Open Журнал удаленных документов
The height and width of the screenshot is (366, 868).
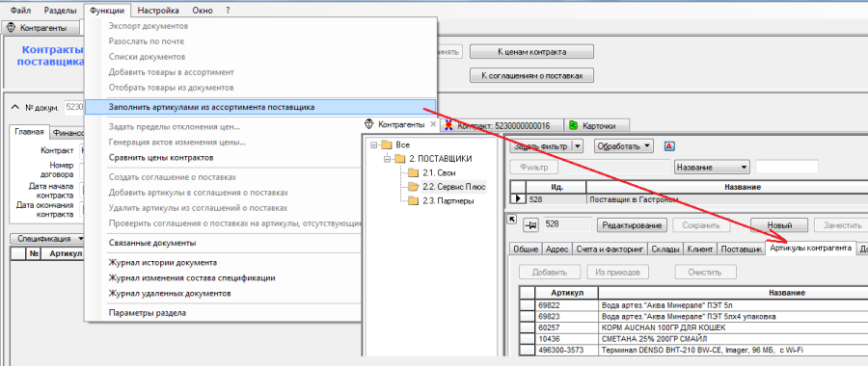(x=170, y=293)
